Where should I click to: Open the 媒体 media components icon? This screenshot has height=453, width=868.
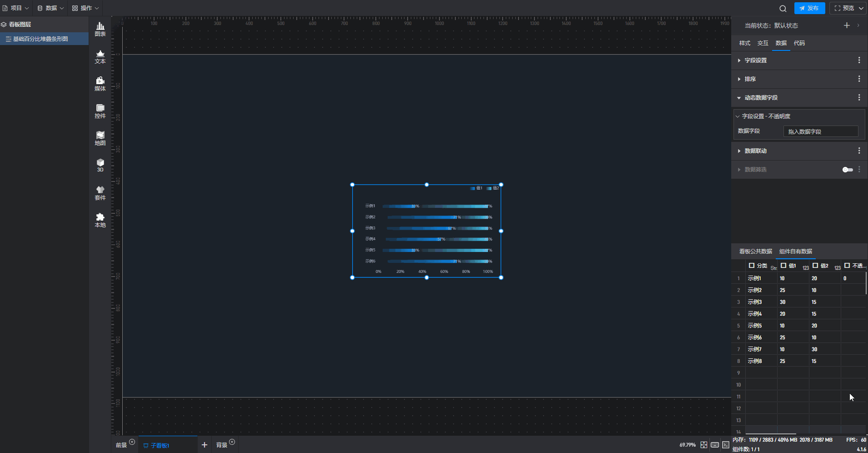(x=100, y=84)
